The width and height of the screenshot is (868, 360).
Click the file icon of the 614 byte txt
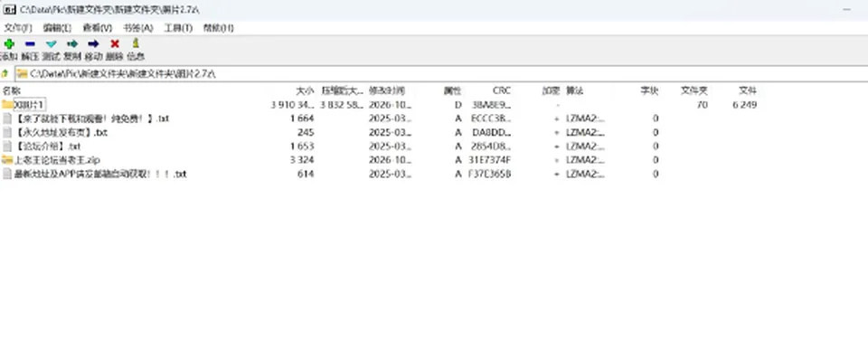click(7, 174)
